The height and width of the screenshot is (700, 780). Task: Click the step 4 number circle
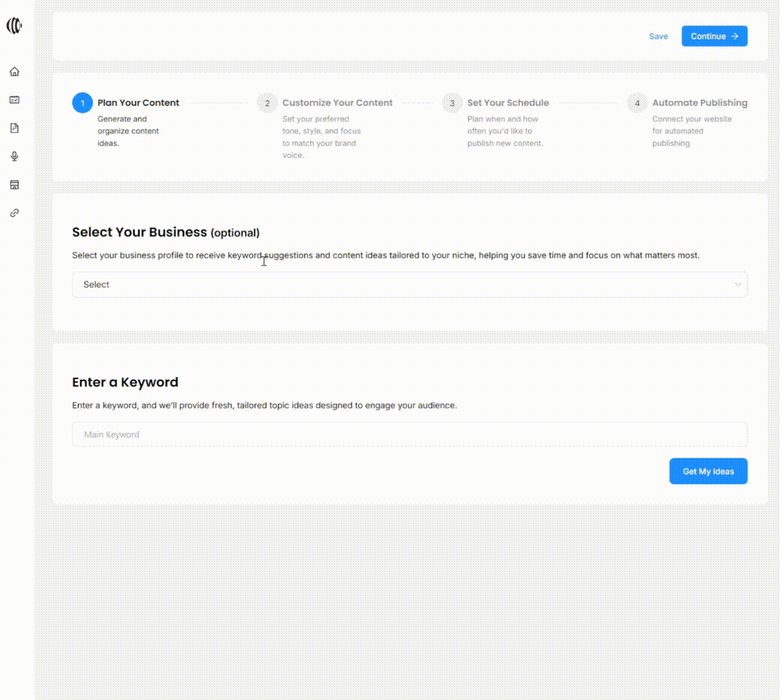click(x=637, y=103)
